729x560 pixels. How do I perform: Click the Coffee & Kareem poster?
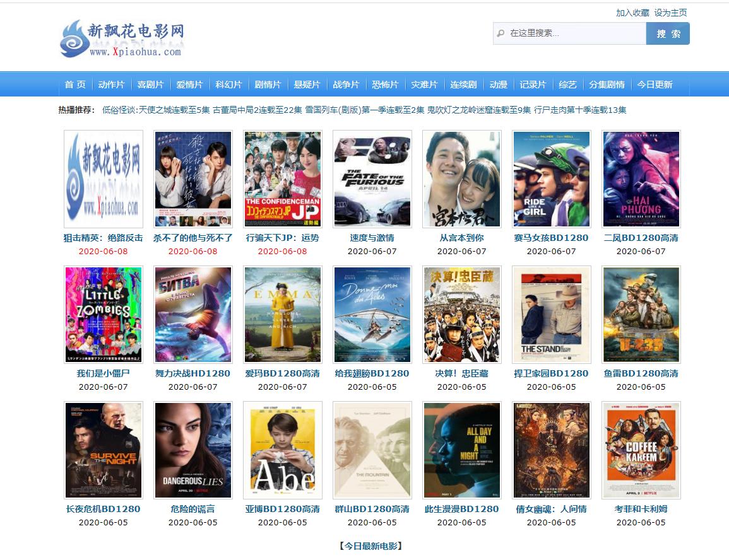(641, 450)
